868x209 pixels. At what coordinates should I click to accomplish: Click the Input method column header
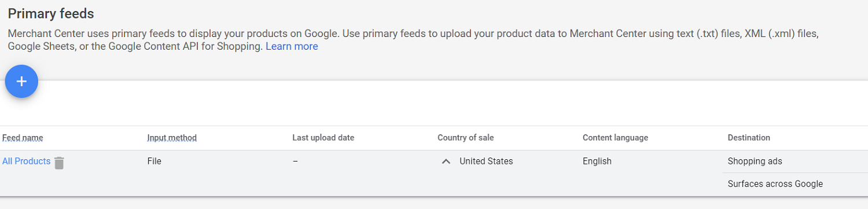coord(172,138)
